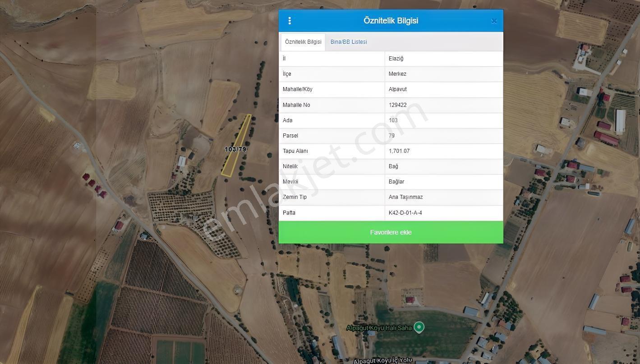Open the three-dot menu in Öznitelik Bilgisi header
The width and height of the screenshot is (640, 364).
pyautogui.click(x=290, y=21)
